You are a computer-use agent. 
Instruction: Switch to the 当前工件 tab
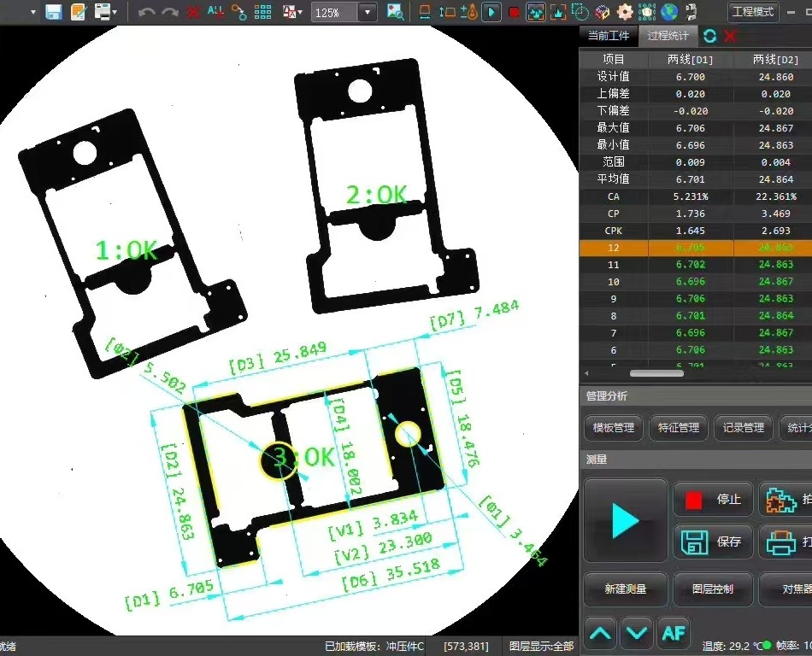pos(609,36)
